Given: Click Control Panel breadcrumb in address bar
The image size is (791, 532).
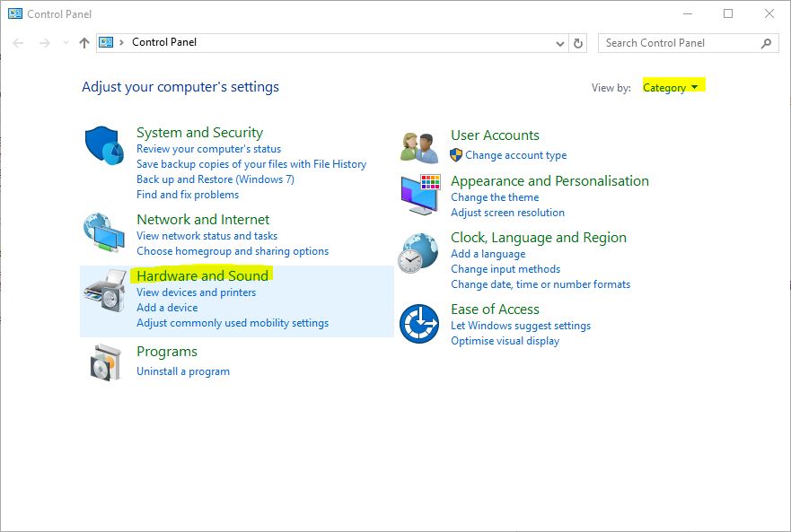Looking at the screenshot, I should click(164, 42).
